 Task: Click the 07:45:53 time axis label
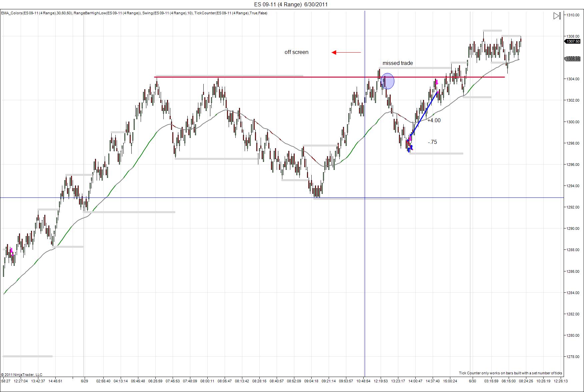(173, 381)
